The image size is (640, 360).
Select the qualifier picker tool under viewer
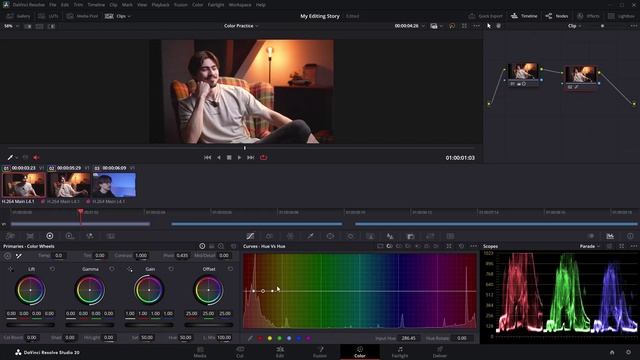(x=10, y=158)
